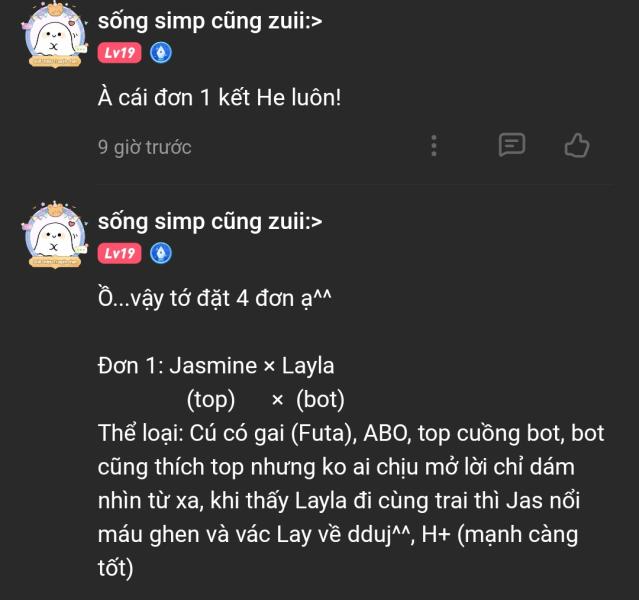Tap crown decoration on first avatar frame
639x600 pixels.
tap(56, 9)
